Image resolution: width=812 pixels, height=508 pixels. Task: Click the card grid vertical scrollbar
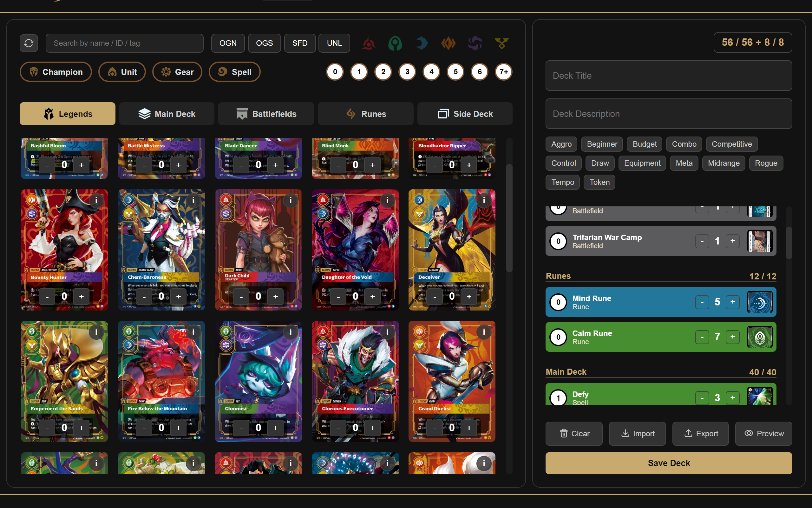pyautogui.click(x=509, y=218)
